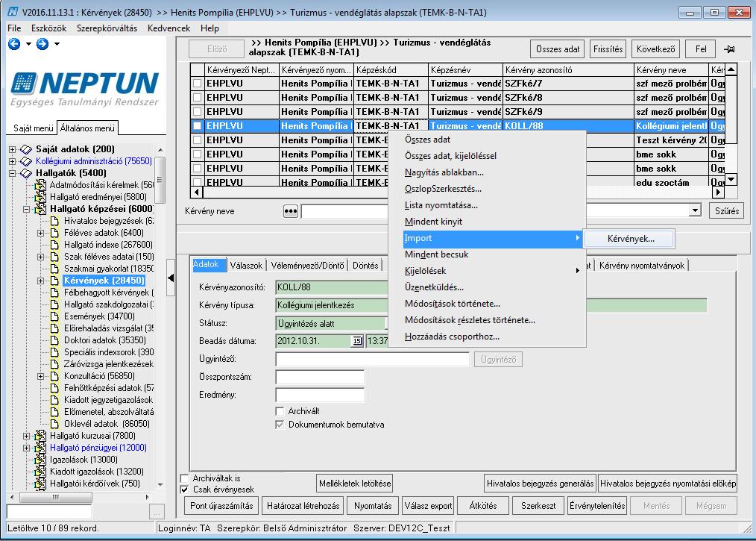This screenshot has height=541, width=756.
Task: Open the Eszközök menu
Action: click(48, 28)
